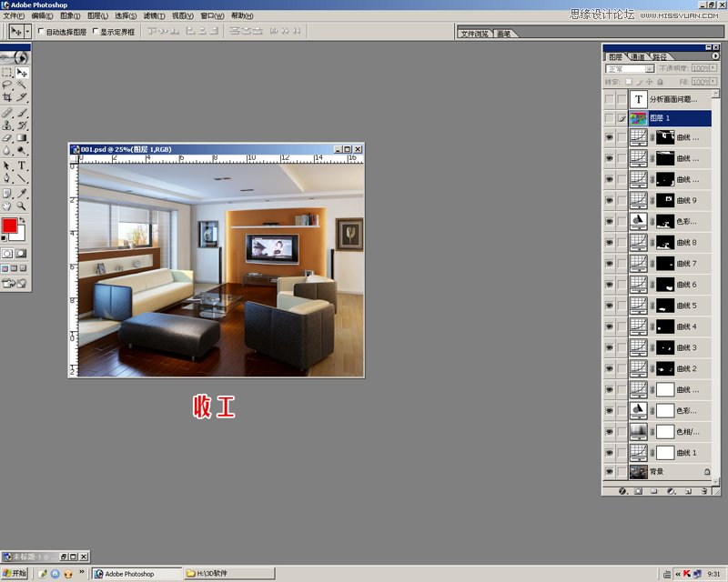Create a new layer in Layers panel
This screenshot has width=728, height=582.
point(688,491)
